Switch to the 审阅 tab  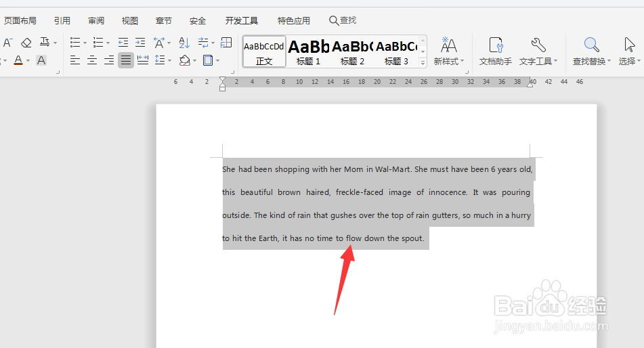(x=96, y=20)
